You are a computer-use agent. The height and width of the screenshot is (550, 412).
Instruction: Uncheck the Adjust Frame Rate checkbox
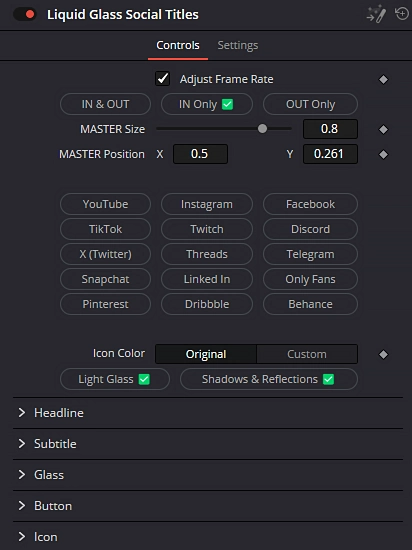tap(163, 79)
